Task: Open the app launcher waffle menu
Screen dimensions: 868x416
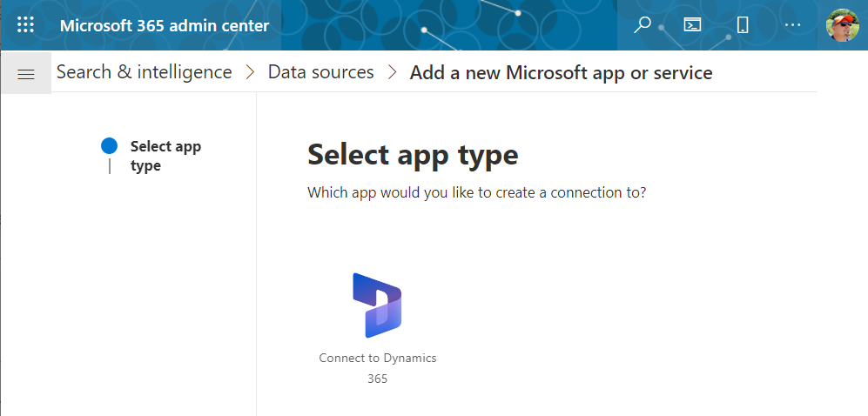Action: 25,25
